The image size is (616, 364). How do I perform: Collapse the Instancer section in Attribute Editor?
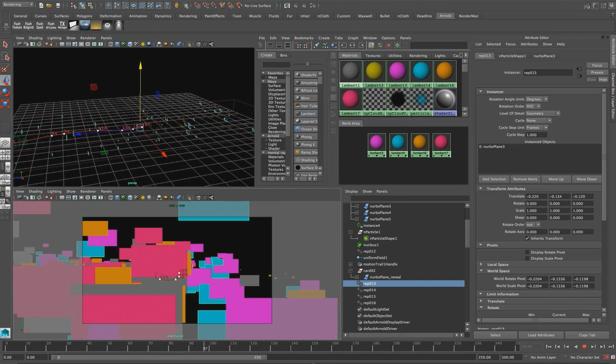point(480,91)
